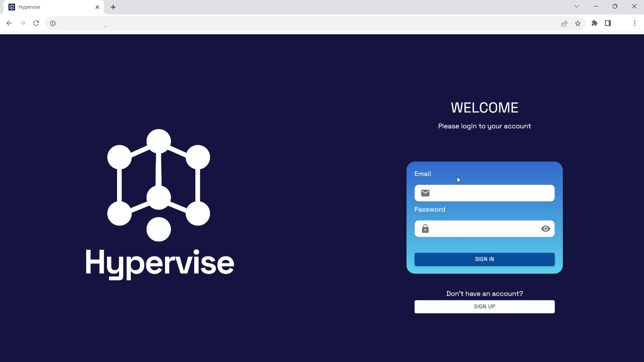Open browser side panel icon
This screenshot has height=362, width=644.
pyautogui.click(x=608, y=23)
